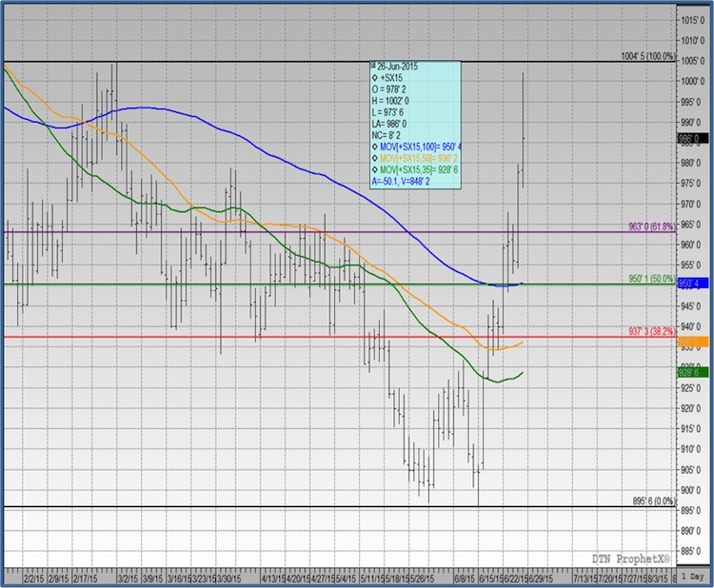Select the blue 950'4 moving average tag
The width and height of the screenshot is (714, 588).
(693, 284)
